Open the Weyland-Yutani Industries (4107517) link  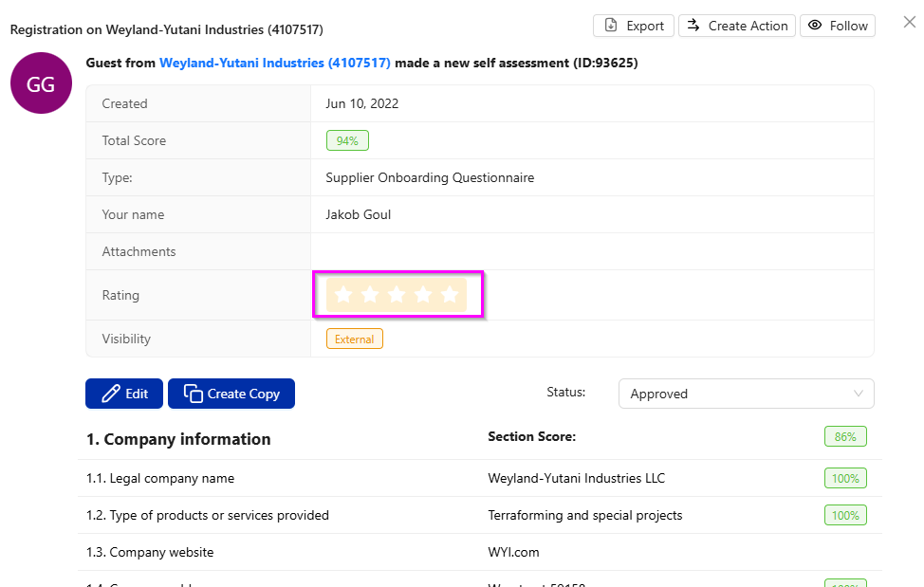274,63
